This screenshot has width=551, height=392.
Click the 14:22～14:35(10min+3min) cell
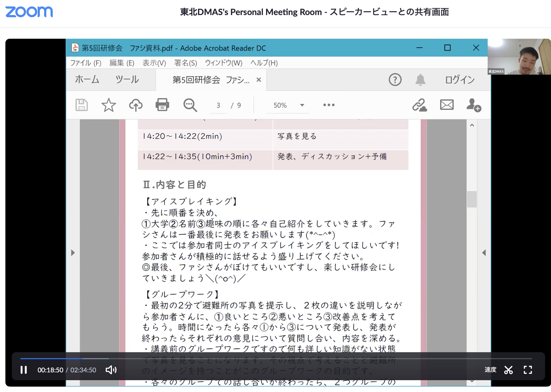[x=205, y=160]
